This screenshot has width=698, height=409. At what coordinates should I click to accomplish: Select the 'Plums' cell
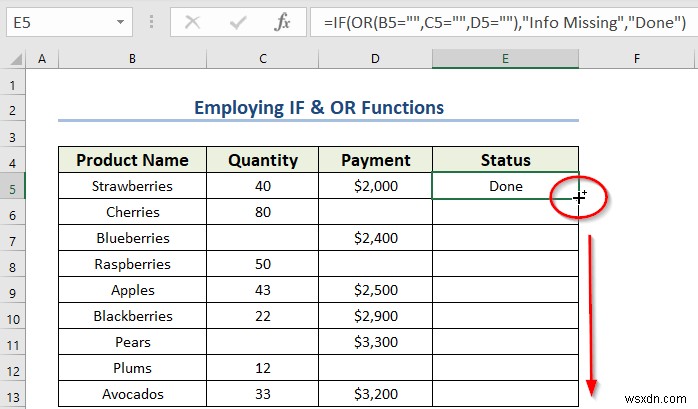point(132,368)
